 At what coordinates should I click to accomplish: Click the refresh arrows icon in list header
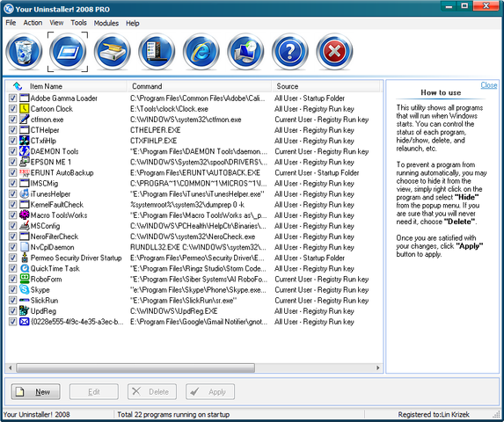18,86
